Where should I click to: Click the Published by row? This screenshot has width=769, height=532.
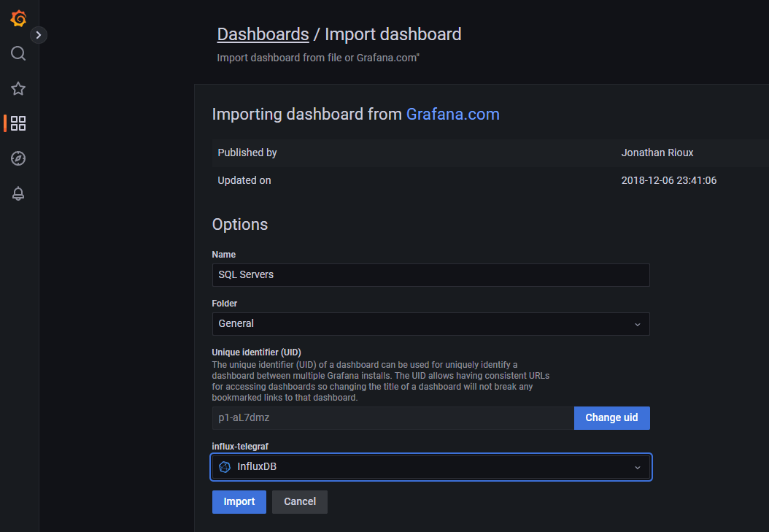click(x=489, y=153)
